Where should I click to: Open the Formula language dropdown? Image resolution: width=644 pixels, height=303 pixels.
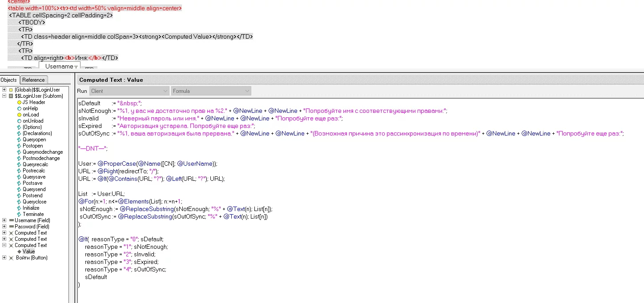pos(211,91)
